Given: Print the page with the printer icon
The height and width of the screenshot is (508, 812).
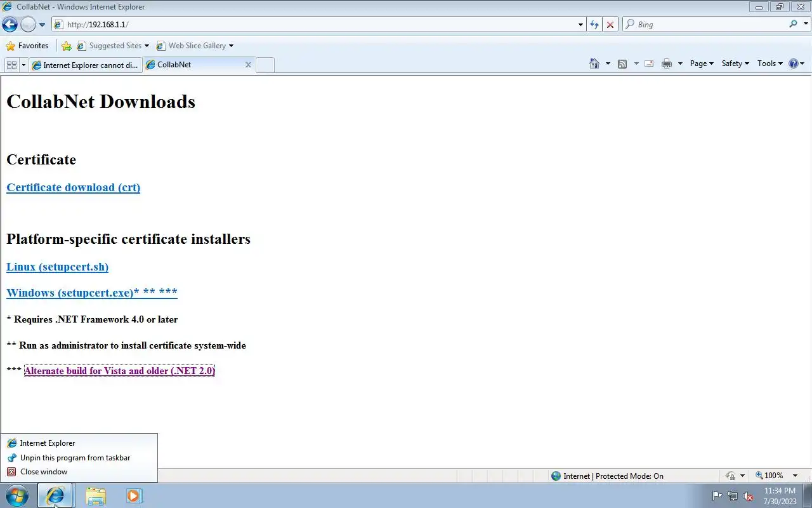Looking at the screenshot, I should [x=666, y=63].
